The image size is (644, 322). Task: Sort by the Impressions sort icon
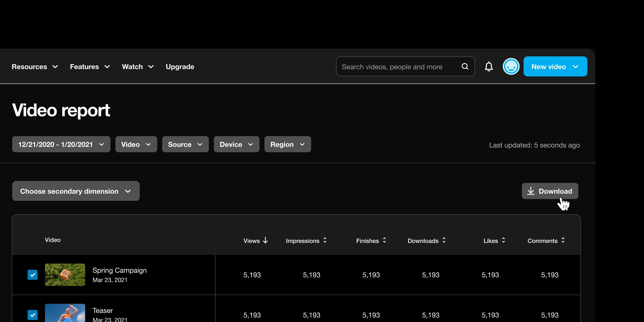click(324, 240)
